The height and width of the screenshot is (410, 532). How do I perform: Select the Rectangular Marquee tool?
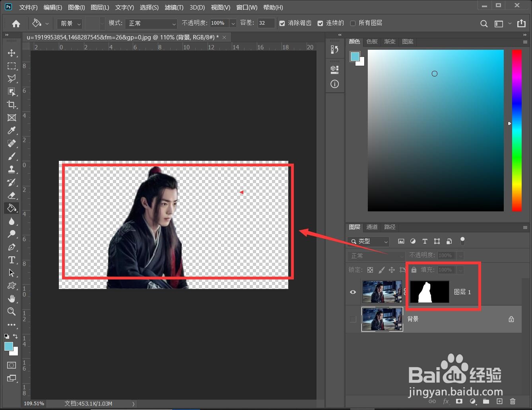tap(12, 66)
